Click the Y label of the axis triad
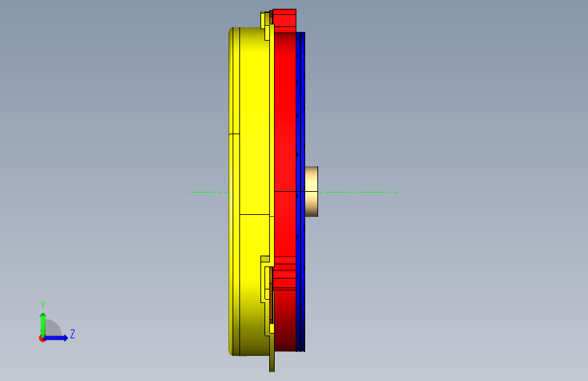The width and height of the screenshot is (588, 381). pyautogui.click(x=43, y=305)
